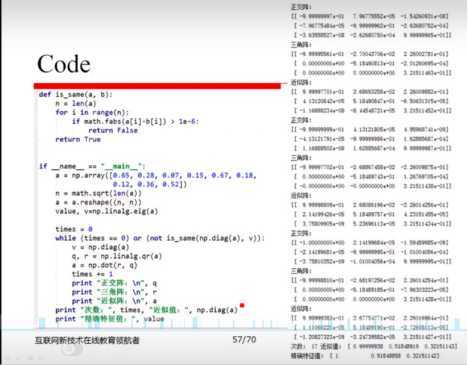
Task: Click the faint play control at bottom-left
Action: click(8, 358)
